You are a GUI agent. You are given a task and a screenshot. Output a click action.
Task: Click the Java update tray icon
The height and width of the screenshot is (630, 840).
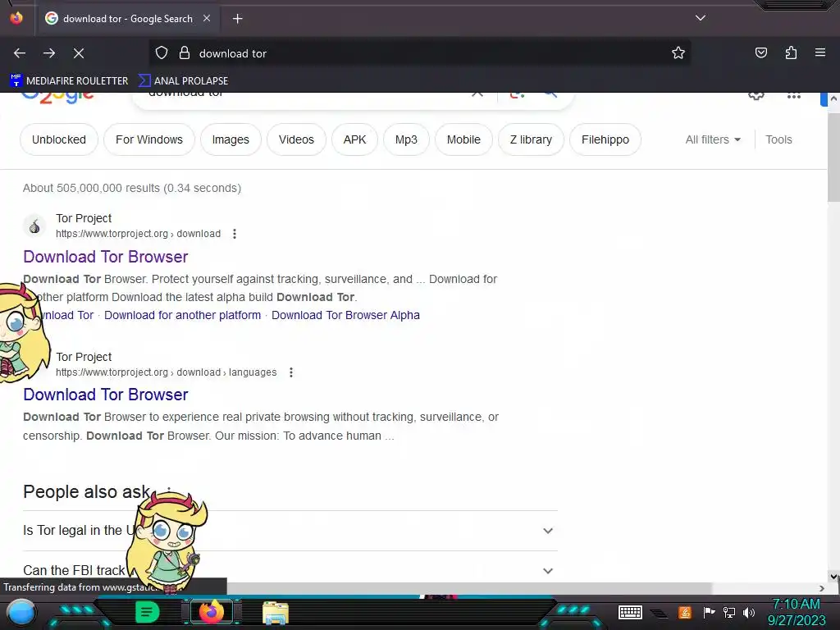tap(684, 612)
